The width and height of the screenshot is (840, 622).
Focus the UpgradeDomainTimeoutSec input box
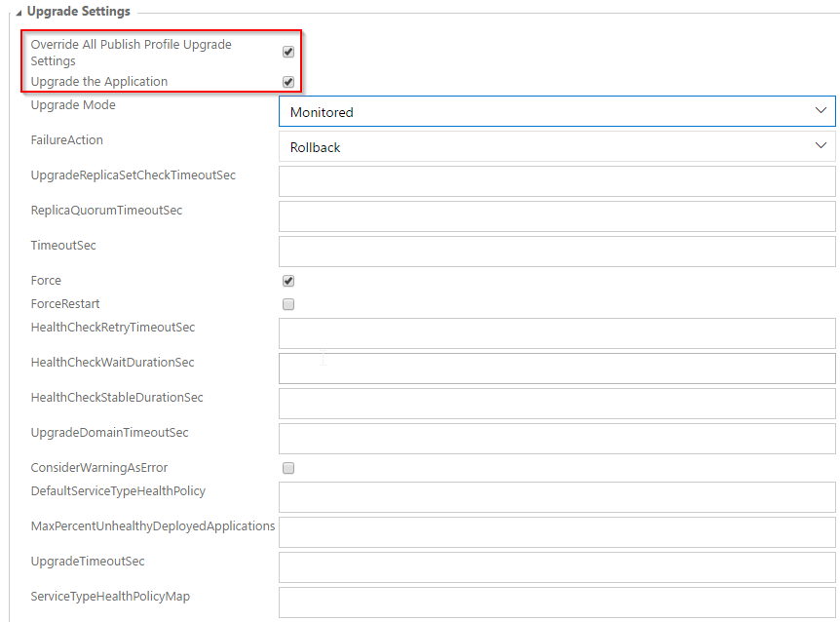coord(556,439)
